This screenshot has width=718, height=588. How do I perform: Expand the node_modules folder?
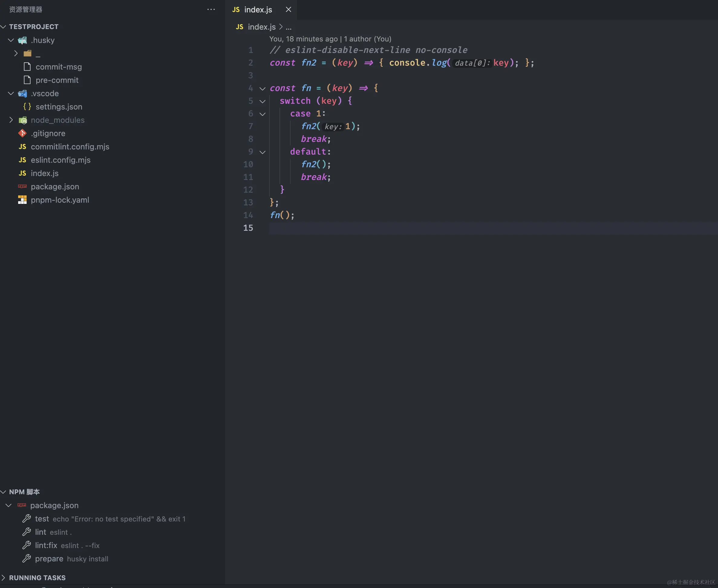pos(11,120)
